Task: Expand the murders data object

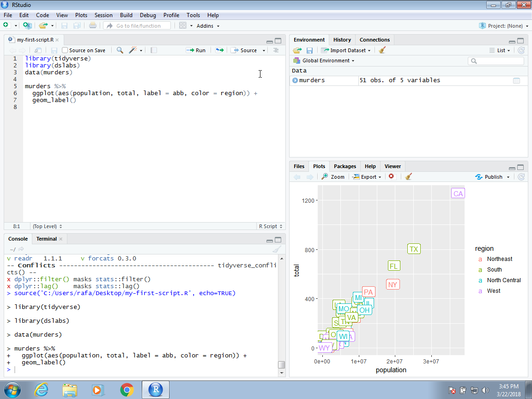Action: (x=295, y=80)
